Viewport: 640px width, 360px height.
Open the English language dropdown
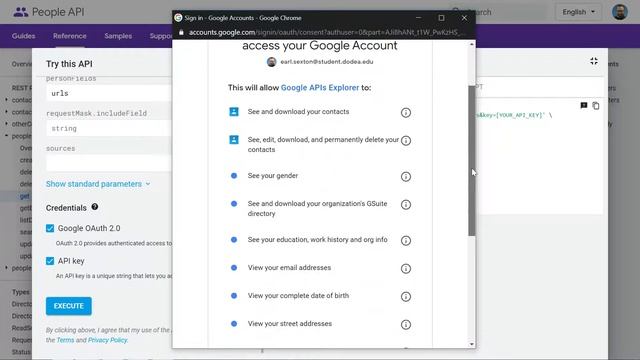coord(578,12)
